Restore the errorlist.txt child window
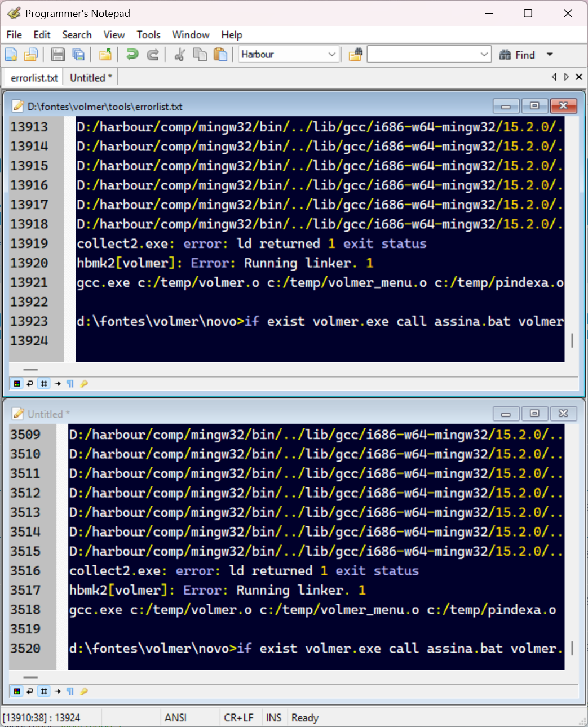Viewport: 588px width, 727px height. coord(534,106)
